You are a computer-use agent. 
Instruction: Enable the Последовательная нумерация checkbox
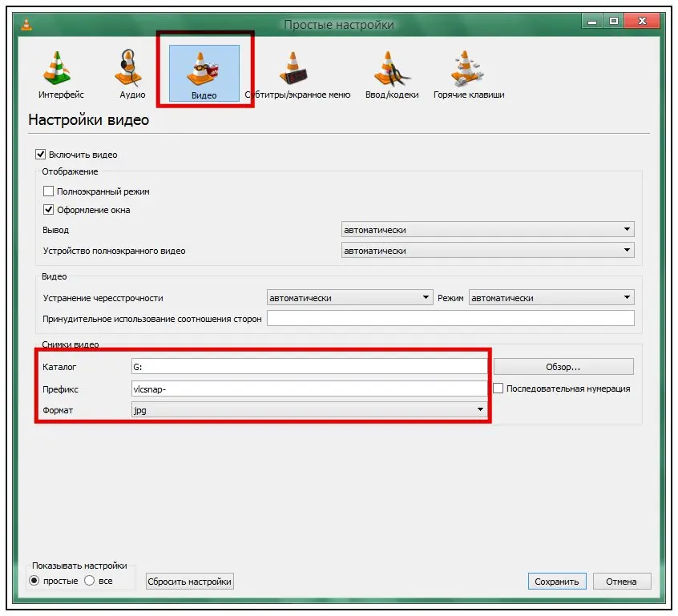coord(498,389)
